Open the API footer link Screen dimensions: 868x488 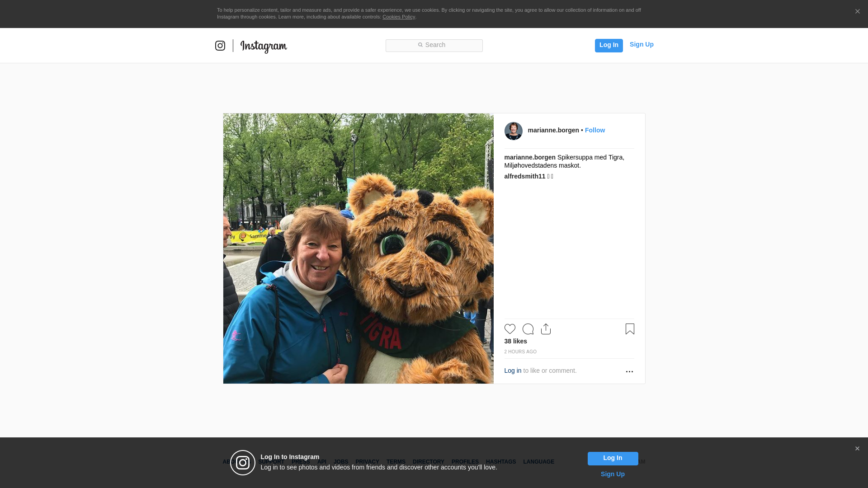coord(321,462)
